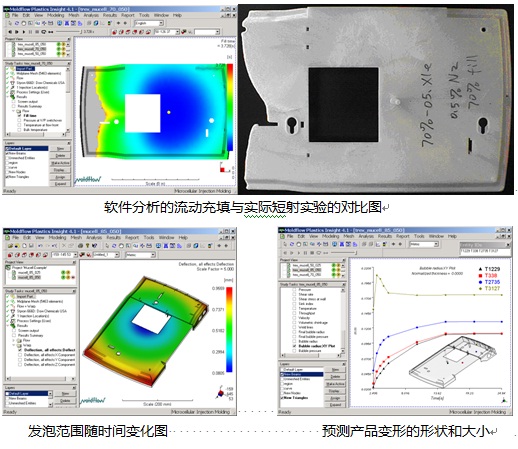Image resolution: width=518 pixels, height=449 pixels.
Task: Open Untitled_1 dropdown in deflection window
Action: [x=117, y=255]
